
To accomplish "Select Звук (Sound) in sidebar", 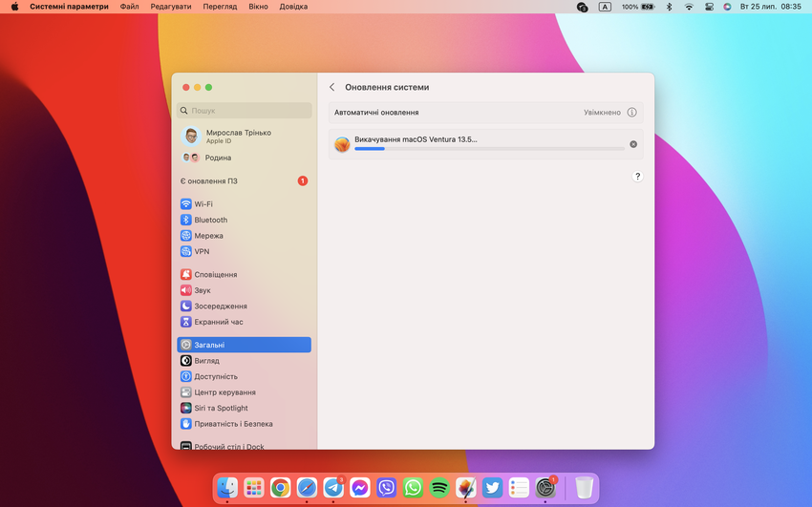I will [x=203, y=290].
